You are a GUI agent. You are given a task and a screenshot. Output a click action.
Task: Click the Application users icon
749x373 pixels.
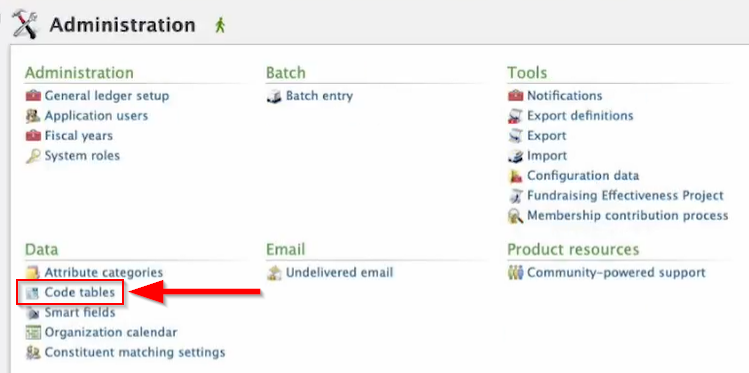coord(33,116)
